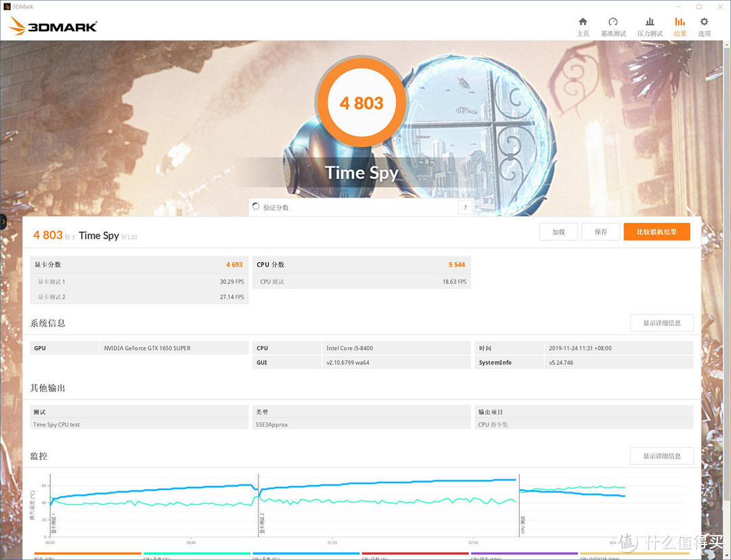Click the Time Spy (V1.0) result title

tap(108, 236)
